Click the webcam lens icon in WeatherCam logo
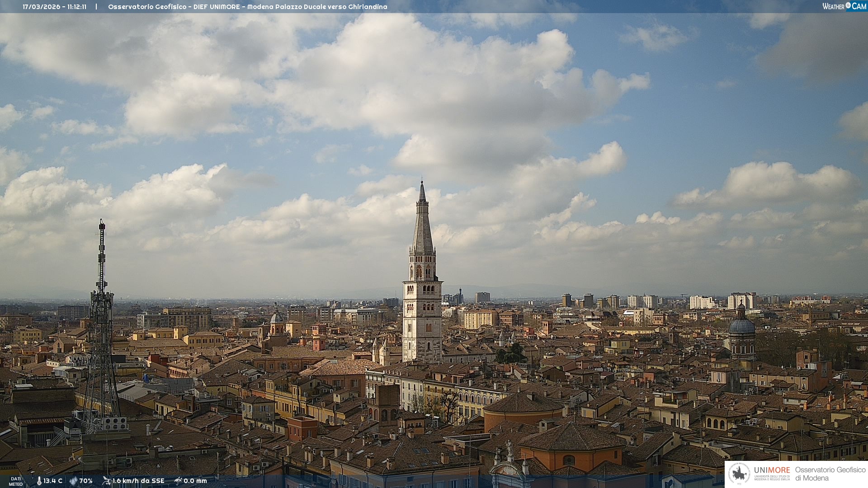This screenshot has height=488, width=868. tap(848, 5)
